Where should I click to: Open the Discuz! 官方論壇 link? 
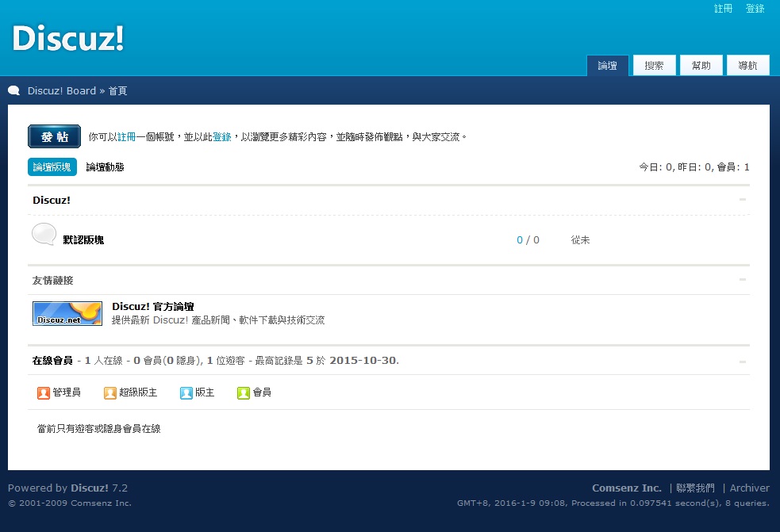pos(152,306)
